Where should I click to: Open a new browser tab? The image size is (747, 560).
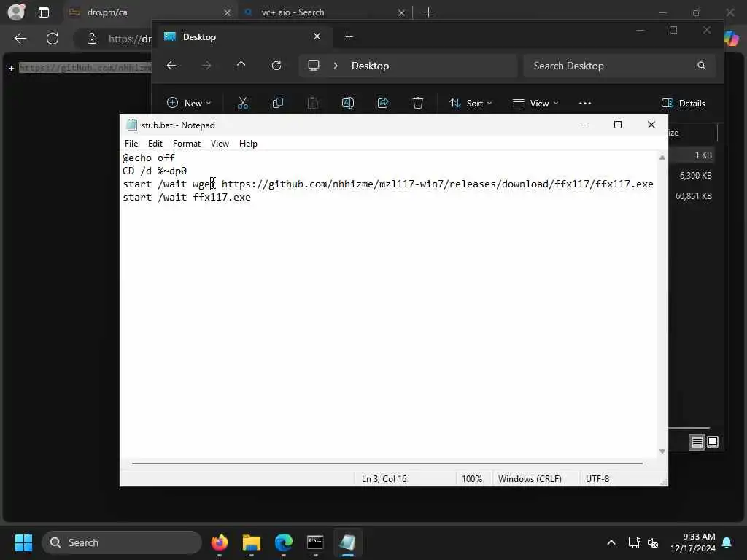point(428,12)
